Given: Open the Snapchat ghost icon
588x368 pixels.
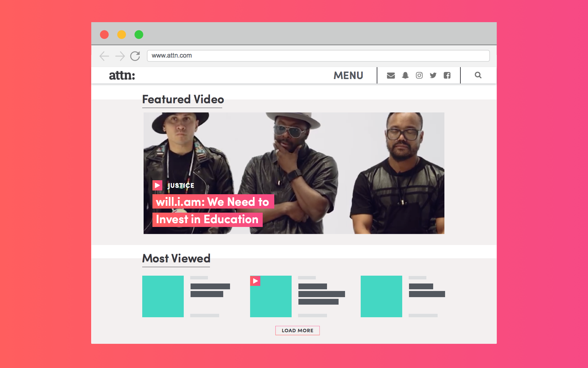Looking at the screenshot, I should click(x=405, y=75).
